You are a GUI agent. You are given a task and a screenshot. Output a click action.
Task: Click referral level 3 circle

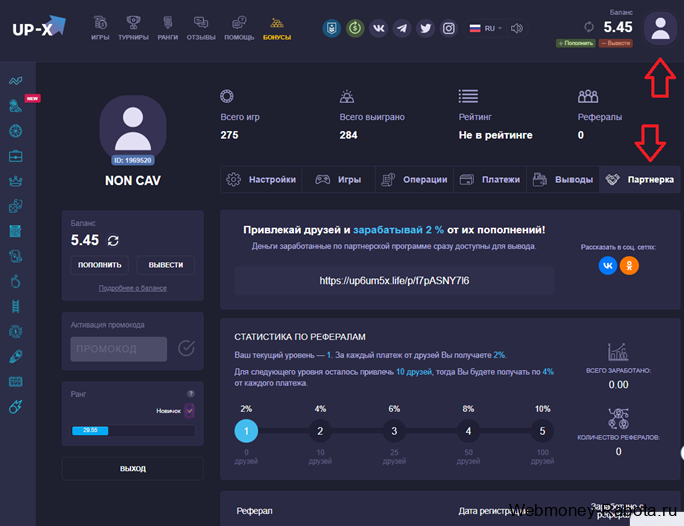394,431
